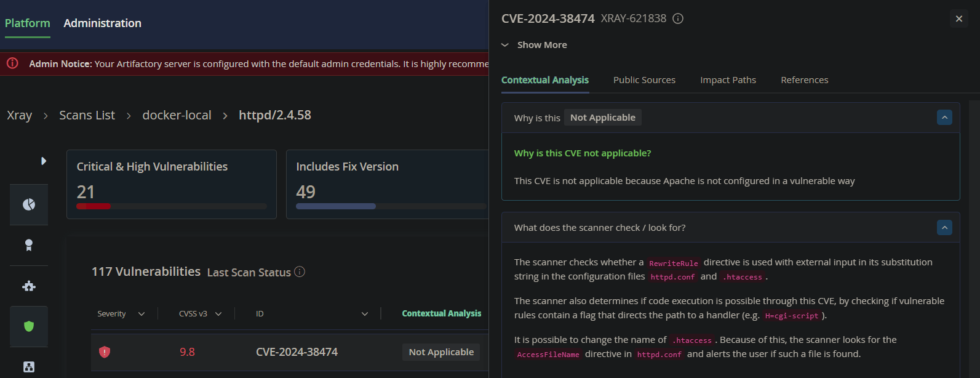Click the Admin Notice warning icon
The image size is (980, 378).
point(12,63)
